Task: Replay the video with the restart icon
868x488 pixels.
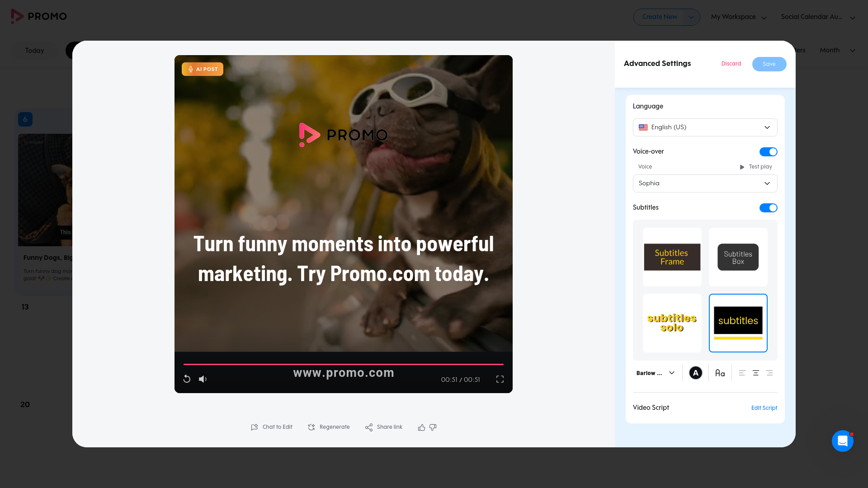Action: coord(187,379)
